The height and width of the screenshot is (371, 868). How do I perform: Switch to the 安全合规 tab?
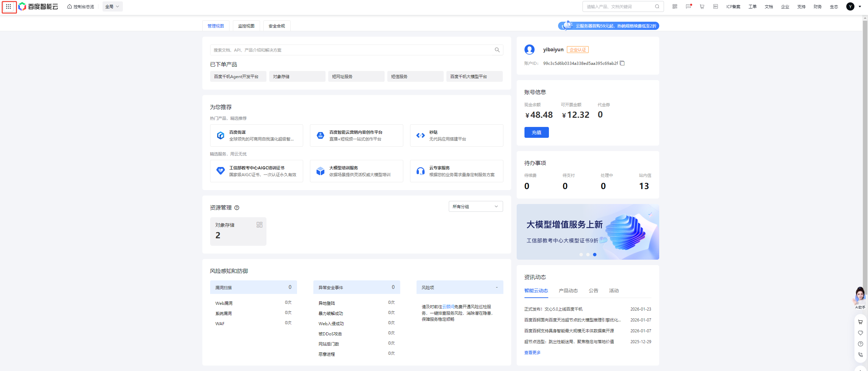click(x=277, y=26)
